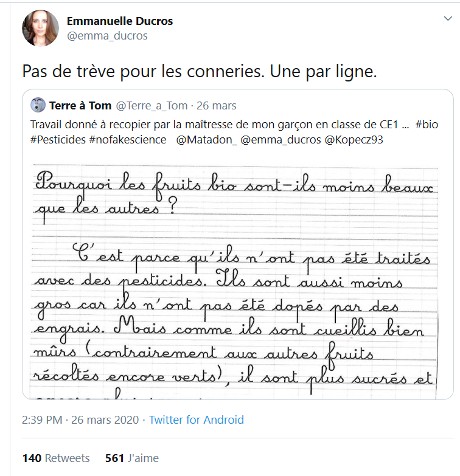Viewport: 460px width, 476px height.
Task: View the 561 J'aime likes list
Action: coord(131,458)
